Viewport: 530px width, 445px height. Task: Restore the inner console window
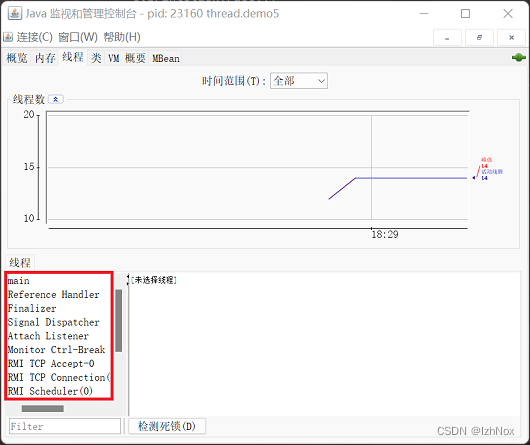pos(479,38)
